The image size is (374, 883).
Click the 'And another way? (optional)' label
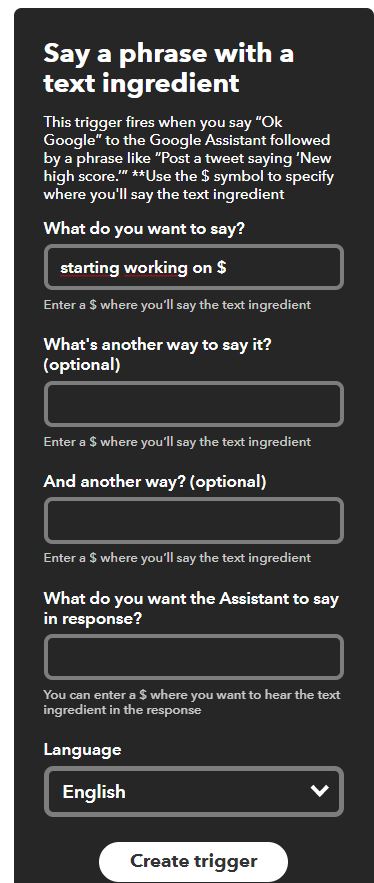[155, 481]
